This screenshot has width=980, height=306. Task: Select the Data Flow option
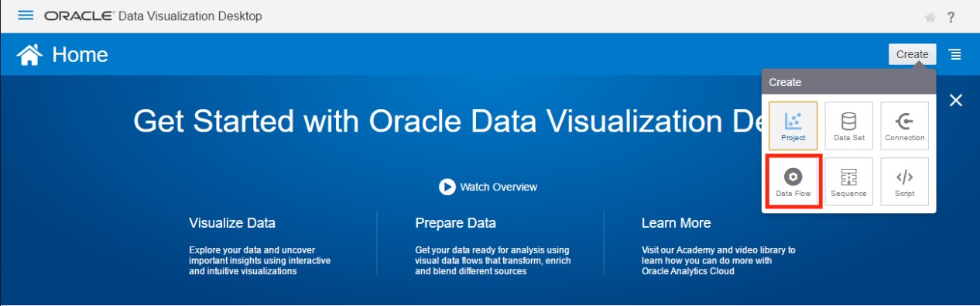click(x=793, y=181)
